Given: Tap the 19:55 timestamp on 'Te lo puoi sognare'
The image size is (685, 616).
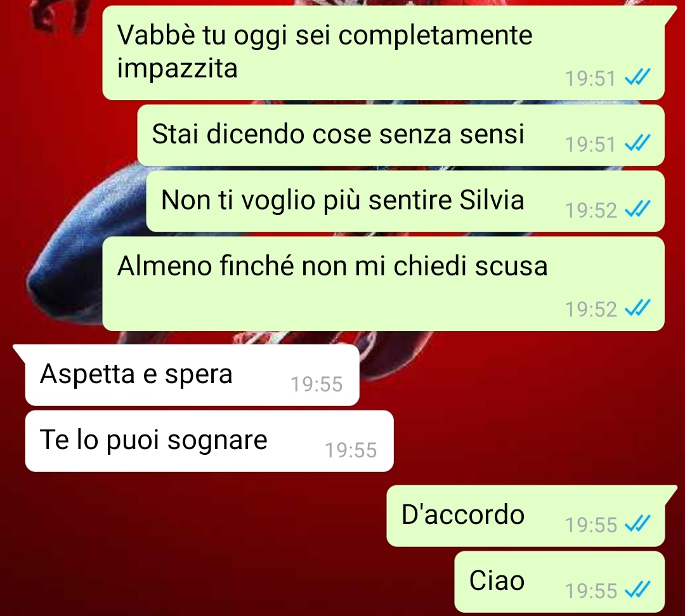Looking at the screenshot, I should click(x=351, y=450).
